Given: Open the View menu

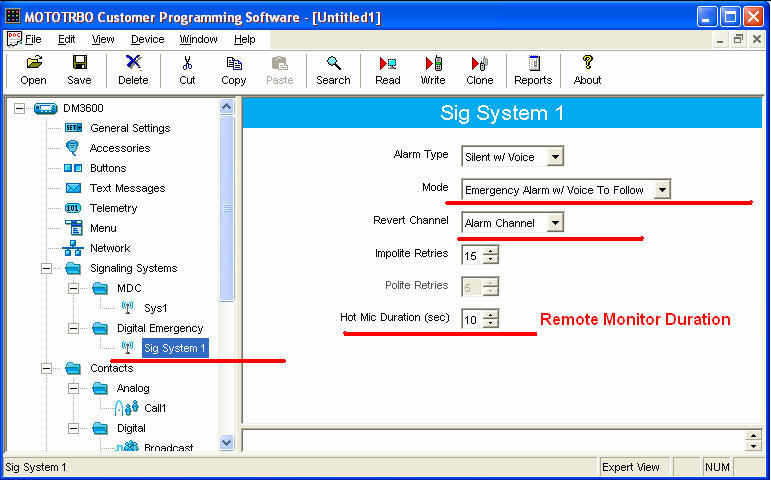Looking at the screenshot, I should tap(103, 39).
